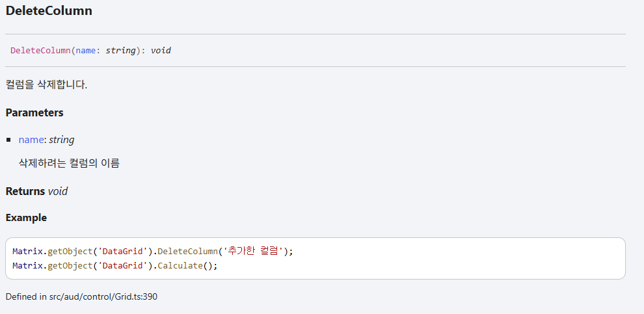644x314 pixels.
Task: Click the italic string type in the parameter list
Action: [62, 140]
